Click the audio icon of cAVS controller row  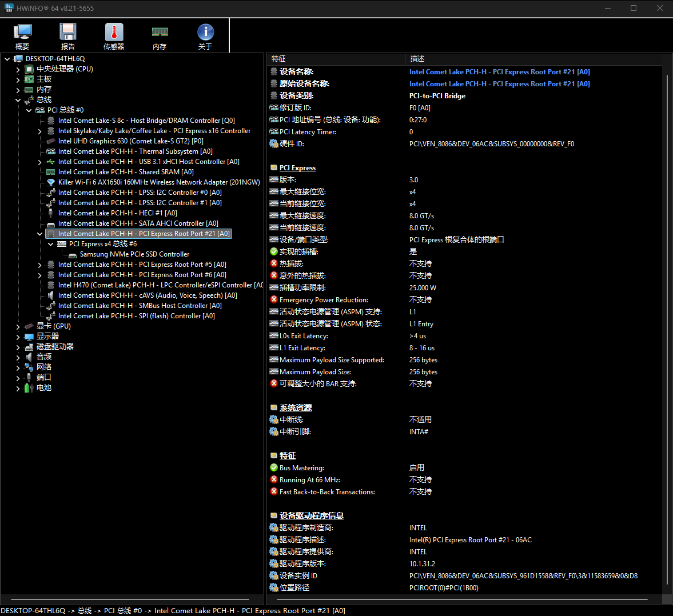[x=51, y=295]
